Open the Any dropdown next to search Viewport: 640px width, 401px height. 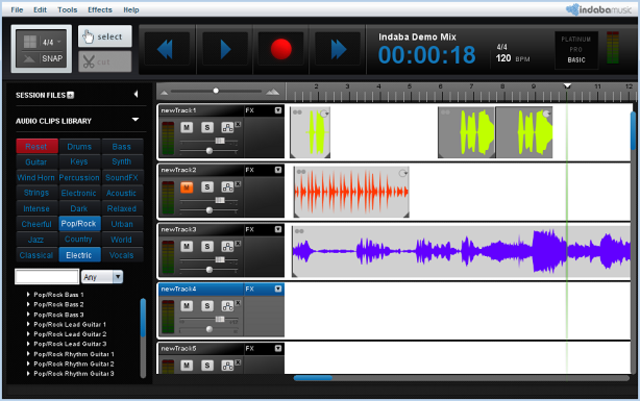point(102,277)
